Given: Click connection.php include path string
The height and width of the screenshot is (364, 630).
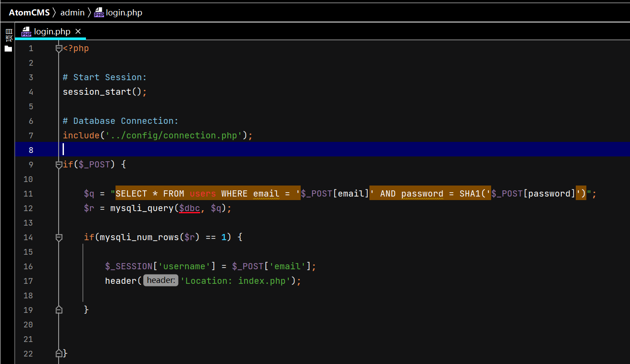Looking at the screenshot, I should coord(172,136).
